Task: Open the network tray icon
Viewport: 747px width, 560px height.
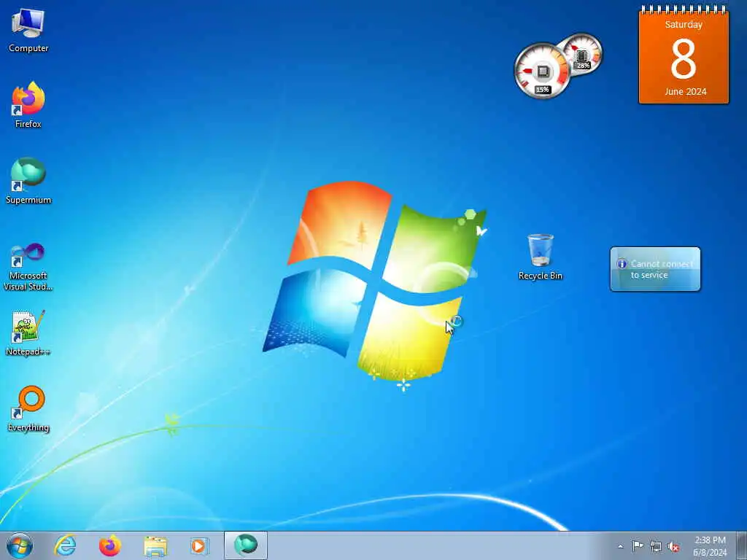Action: pos(656,546)
